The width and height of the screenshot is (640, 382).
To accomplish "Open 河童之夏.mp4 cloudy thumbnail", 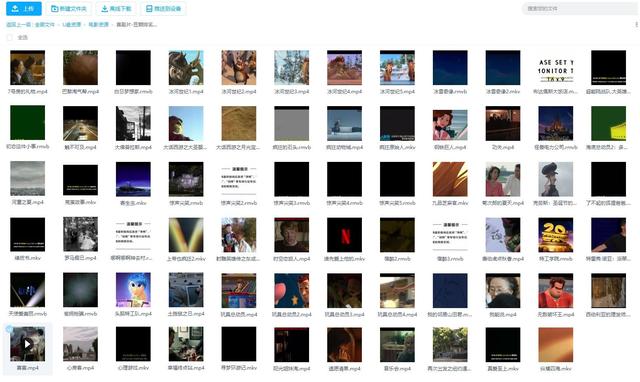I will pyautogui.click(x=27, y=179).
